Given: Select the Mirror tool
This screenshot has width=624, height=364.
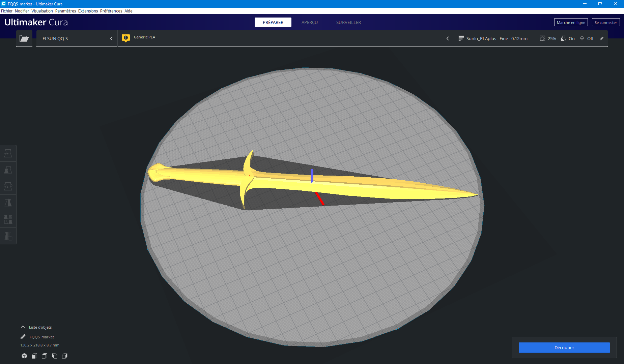Looking at the screenshot, I should point(8,203).
